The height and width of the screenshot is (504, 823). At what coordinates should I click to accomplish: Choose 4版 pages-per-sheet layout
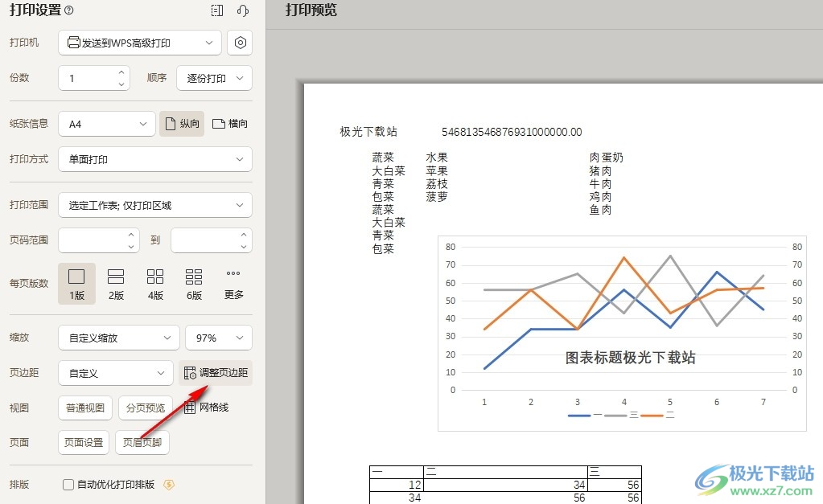click(x=155, y=284)
